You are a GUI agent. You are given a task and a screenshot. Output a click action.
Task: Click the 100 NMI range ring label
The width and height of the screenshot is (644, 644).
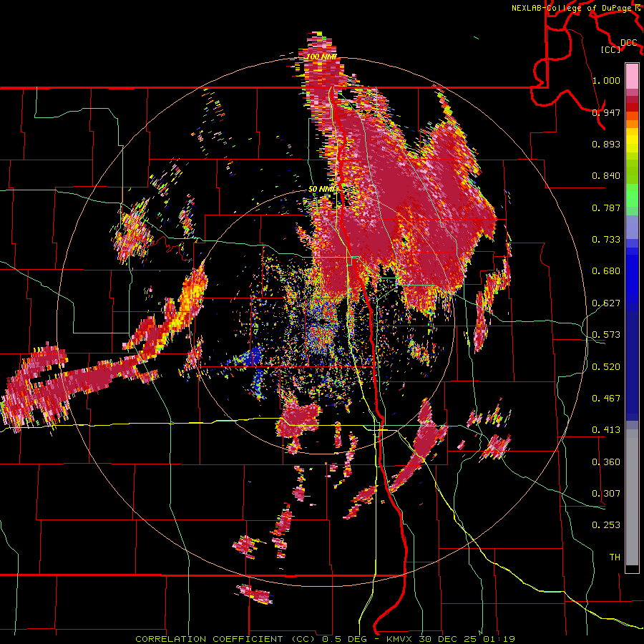pyautogui.click(x=321, y=57)
